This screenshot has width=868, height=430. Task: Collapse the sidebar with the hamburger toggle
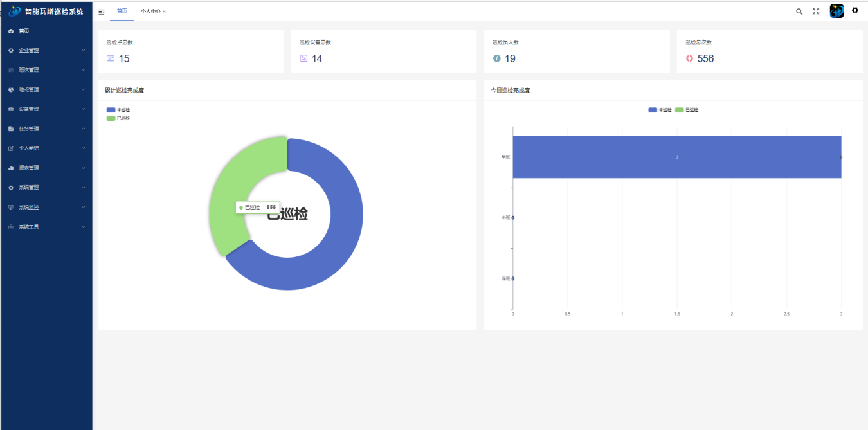[102, 12]
